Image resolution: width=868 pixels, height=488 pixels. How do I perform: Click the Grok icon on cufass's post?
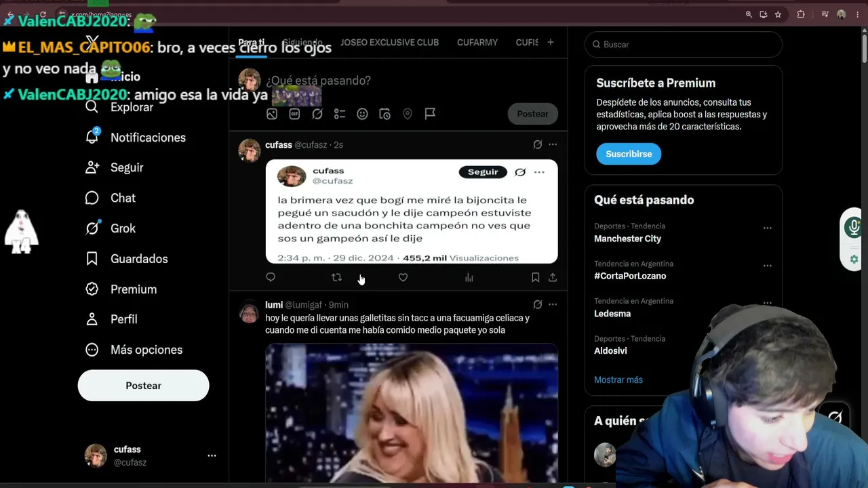tap(538, 144)
